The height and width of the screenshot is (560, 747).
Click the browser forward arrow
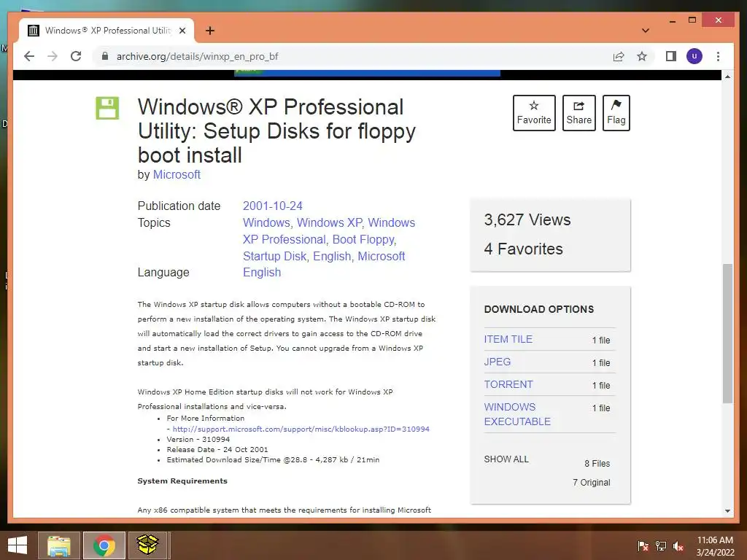click(x=53, y=56)
